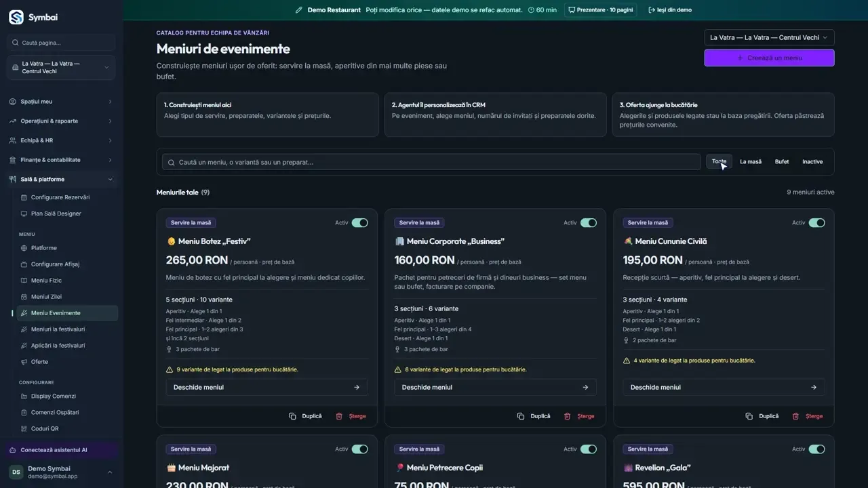
Task: Click the Meniul Zilei sidebar icon
Action: click(24, 297)
